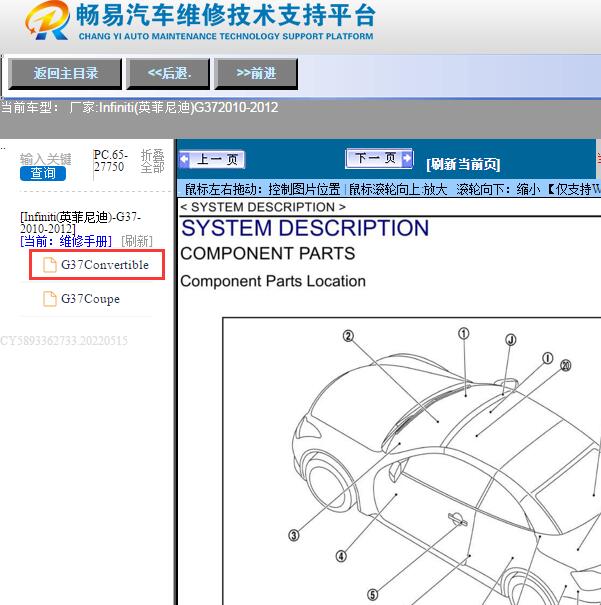The image size is (601, 605).
Task: Go to next page with 下一页
Action: click(x=379, y=158)
